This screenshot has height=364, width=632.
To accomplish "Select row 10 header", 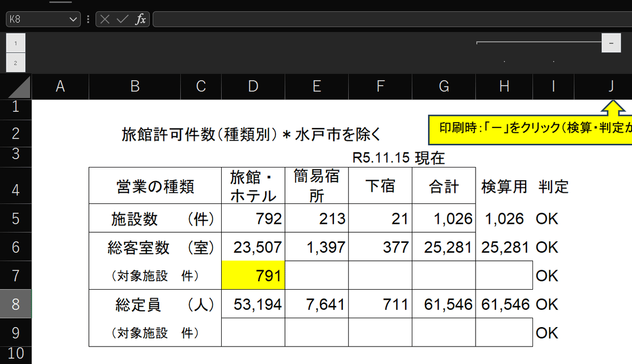I will coord(16,354).
